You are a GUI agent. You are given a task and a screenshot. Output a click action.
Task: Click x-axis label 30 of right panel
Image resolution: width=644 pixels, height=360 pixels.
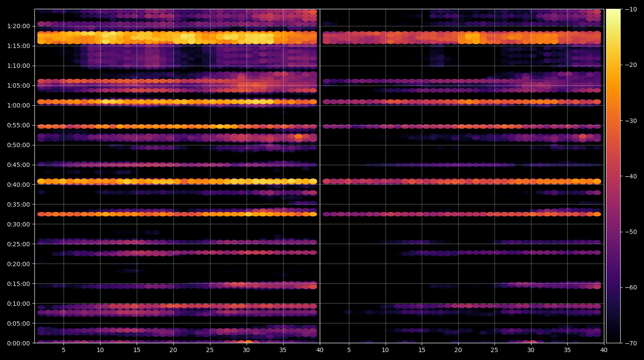coord(531,350)
